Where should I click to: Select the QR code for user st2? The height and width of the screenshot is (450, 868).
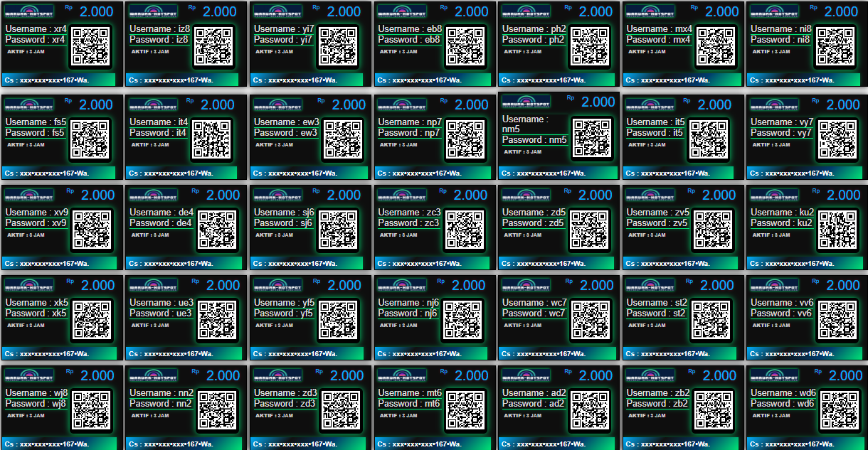click(x=711, y=319)
